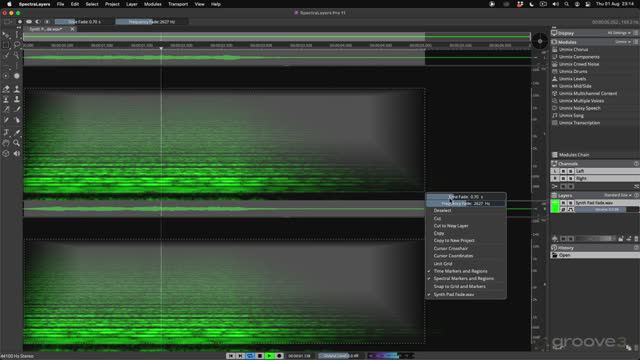This screenshot has height=360, width=640.
Task: Click the scissors icon below the channels
Action: pos(555,187)
